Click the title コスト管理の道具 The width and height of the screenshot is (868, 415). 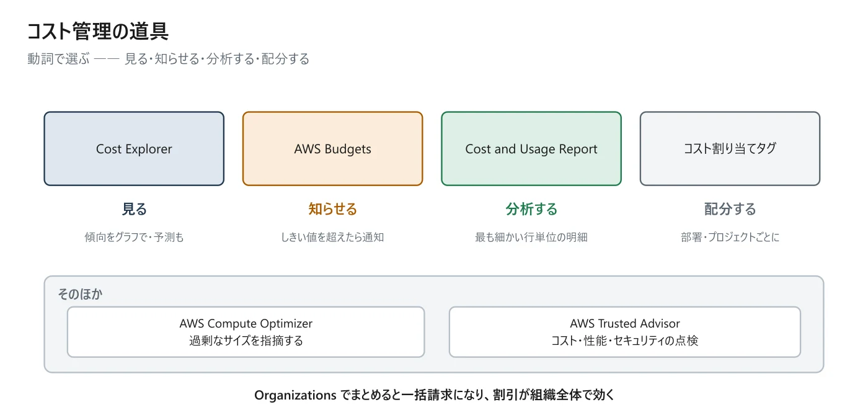tap(98, 31)
